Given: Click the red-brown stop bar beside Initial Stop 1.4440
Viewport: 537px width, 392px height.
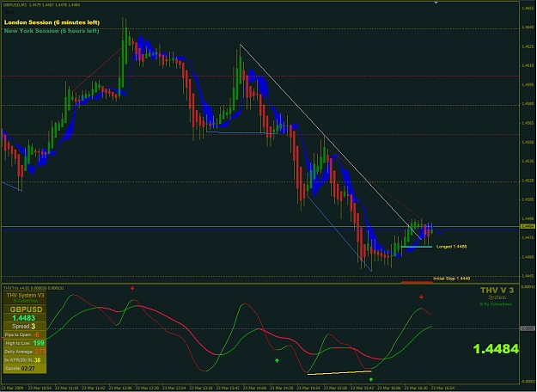Looking at the screenshot, I should [x=417, y=282].
